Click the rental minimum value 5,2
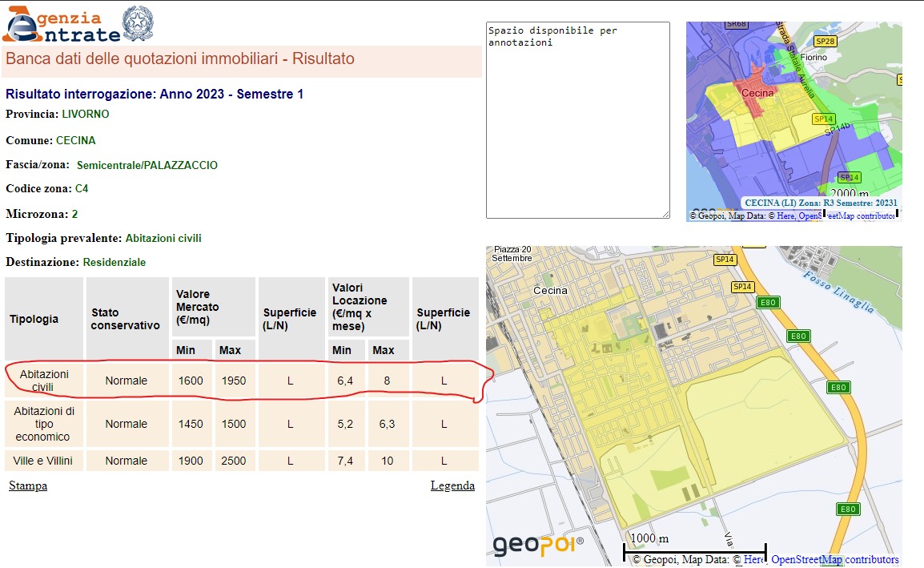This screenshot has height=568, width=924. (345, 424)
